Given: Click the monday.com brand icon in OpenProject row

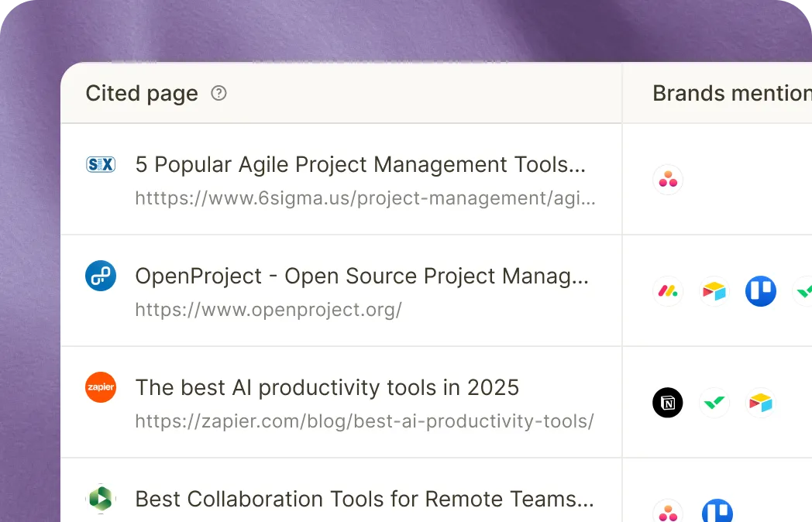Looking at the screenshot, I should tap(668, 291).
